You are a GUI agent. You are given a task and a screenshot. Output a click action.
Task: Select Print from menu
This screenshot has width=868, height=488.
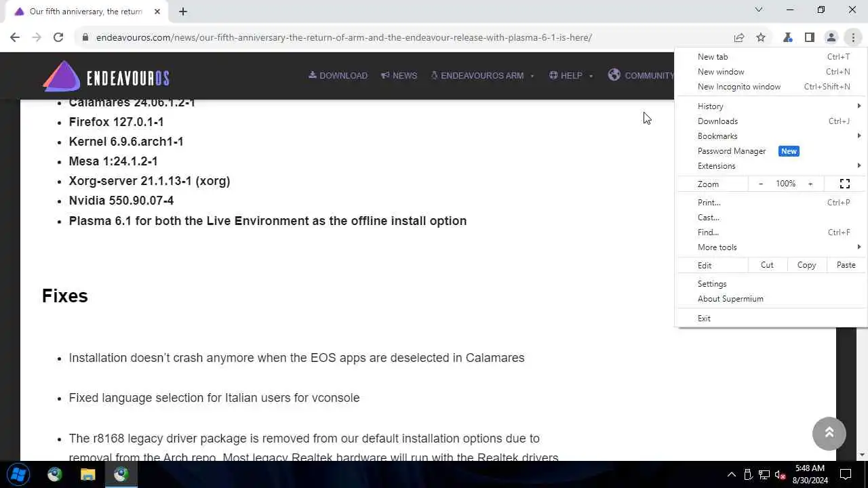pos(771,203)
